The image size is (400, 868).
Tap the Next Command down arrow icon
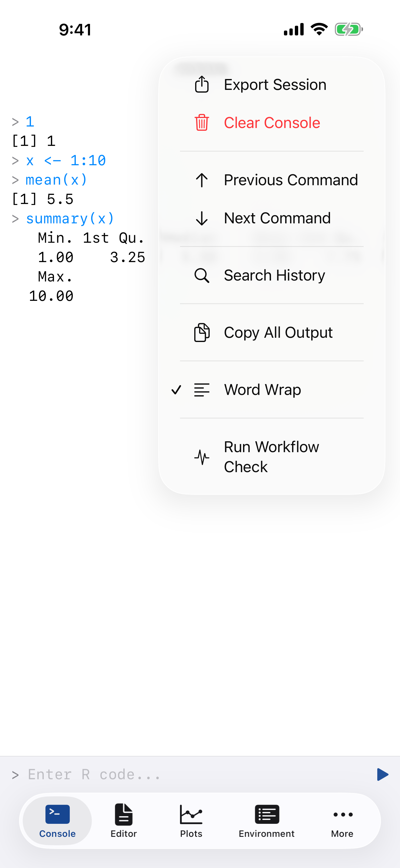tap(202, 218)
